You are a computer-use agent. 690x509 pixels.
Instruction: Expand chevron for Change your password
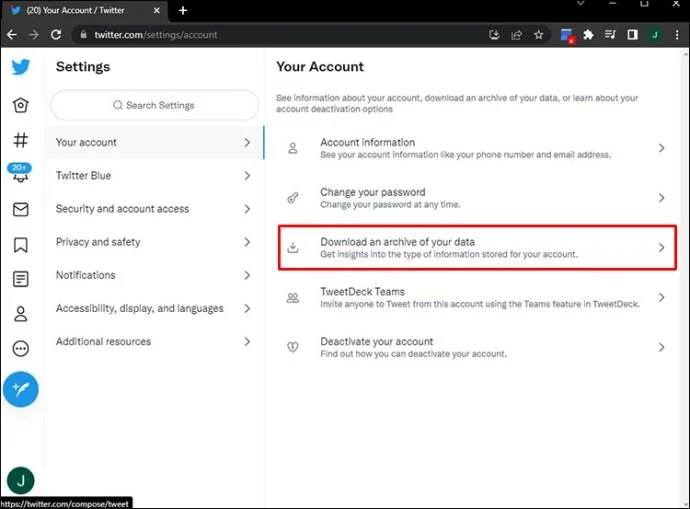661,198
